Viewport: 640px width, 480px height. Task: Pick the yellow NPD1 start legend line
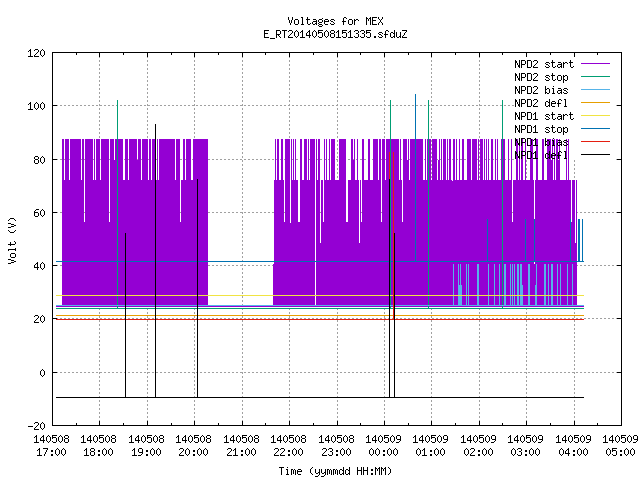click(595, 116)
